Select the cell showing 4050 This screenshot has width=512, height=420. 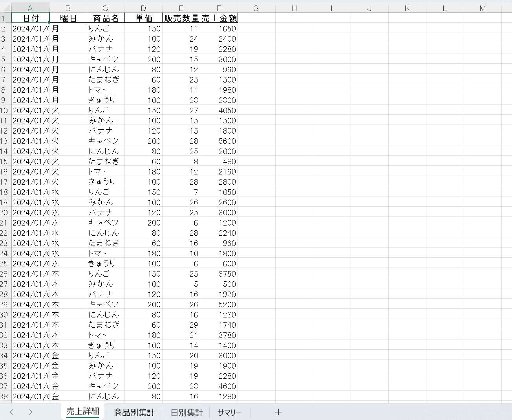pos(219,110)
